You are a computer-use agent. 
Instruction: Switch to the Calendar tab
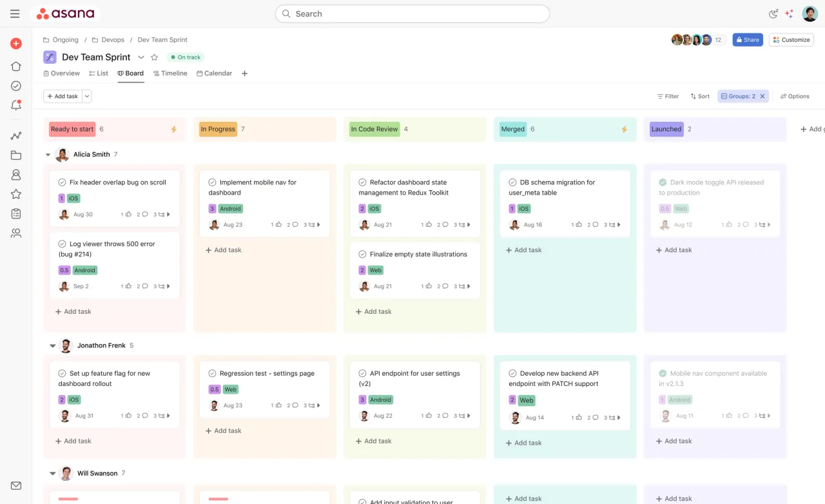(x=214, y=73)
